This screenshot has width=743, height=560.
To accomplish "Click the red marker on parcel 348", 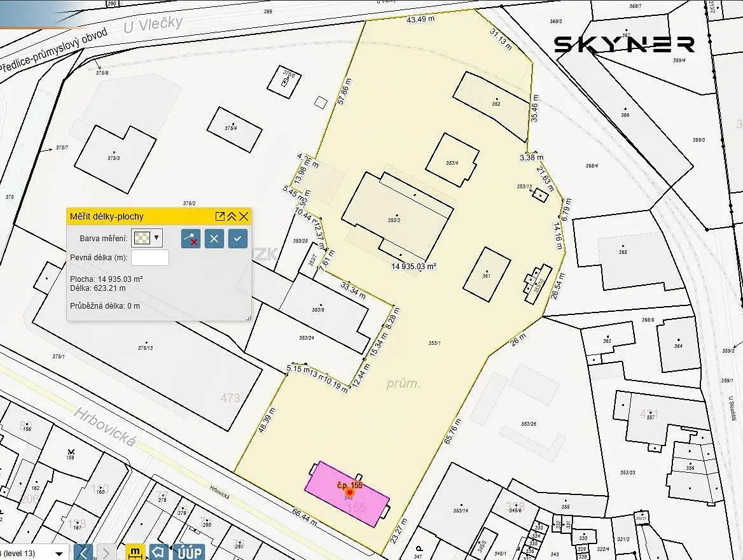I will click(x=350, y=493).
